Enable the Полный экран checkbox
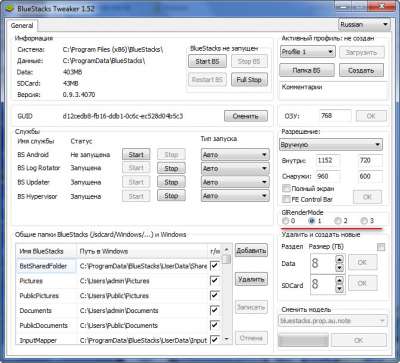 [x=286, y=189]
